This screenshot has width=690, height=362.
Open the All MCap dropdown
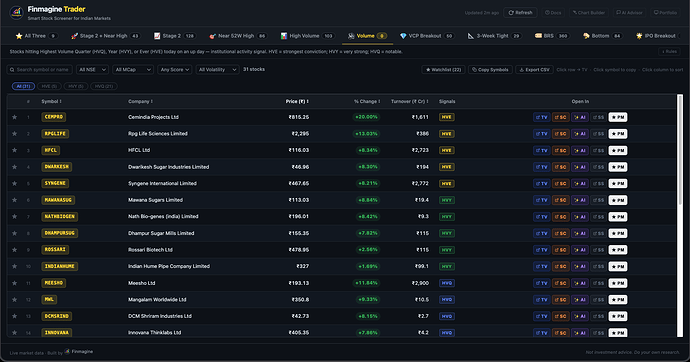tap(133, 69)
